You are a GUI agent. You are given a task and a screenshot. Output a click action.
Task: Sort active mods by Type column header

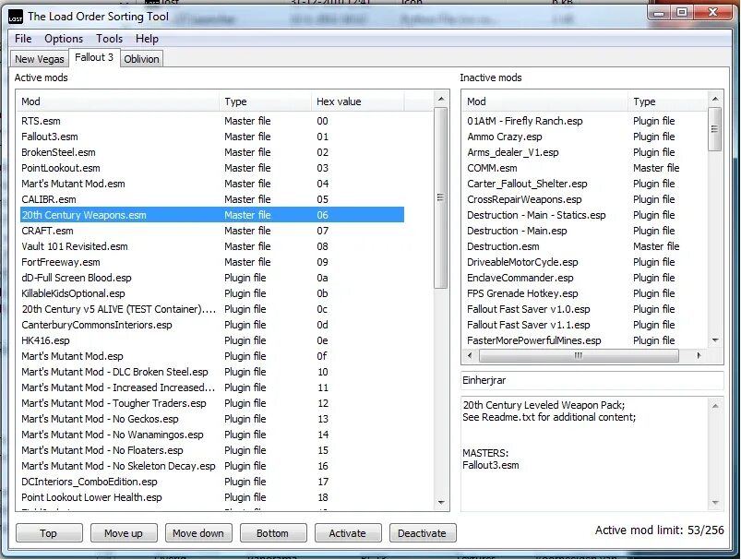(265, 101)
